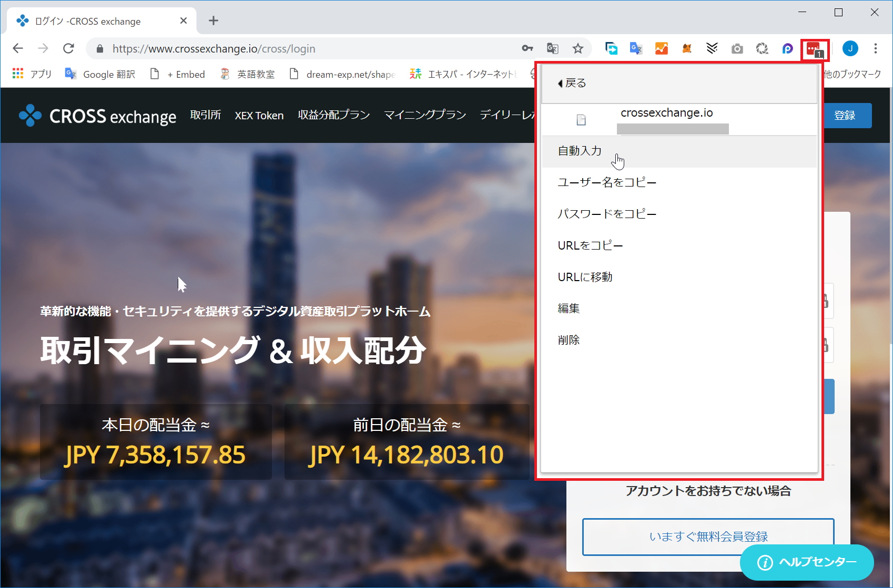Open the アプリ apps grid bookmark
This screenshot has height=588, width=893.
(32, 74)
